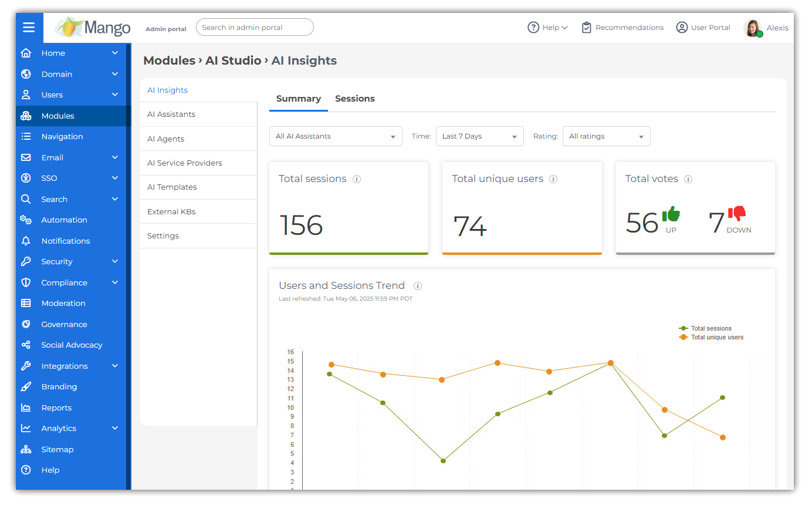Click the Total sessions info icon

[357, 179]
